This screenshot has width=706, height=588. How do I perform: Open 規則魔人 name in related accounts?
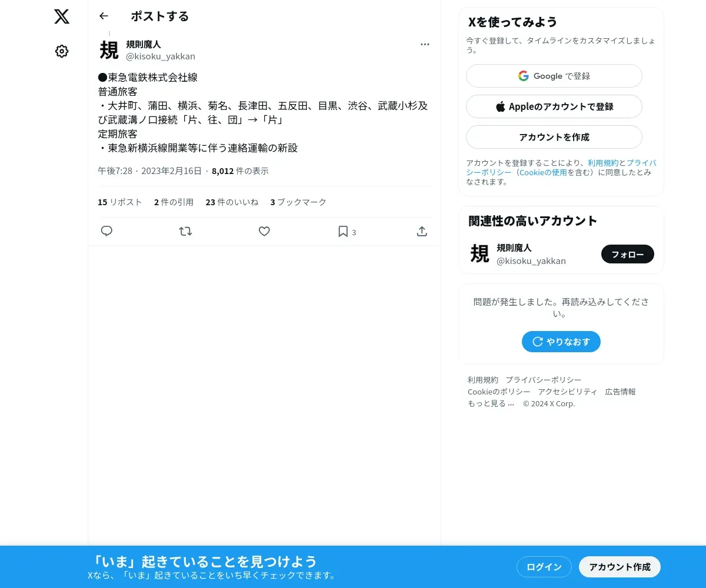click(514, 248)
